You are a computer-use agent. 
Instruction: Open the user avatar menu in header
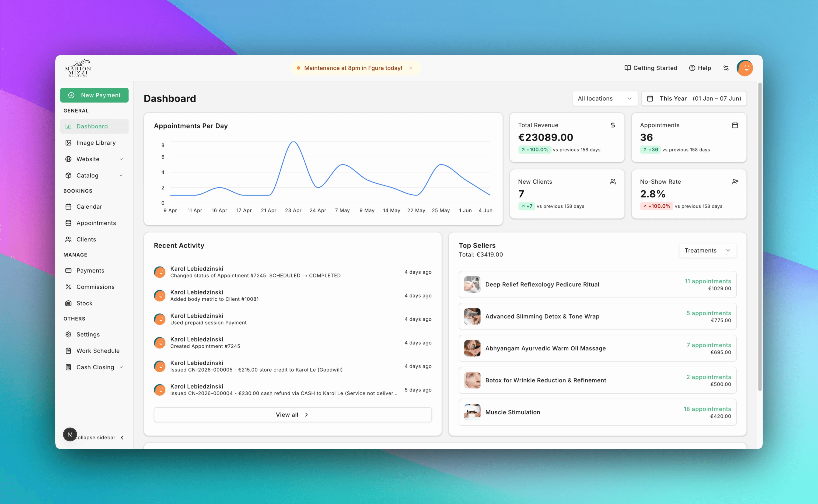(x=745, y=68)
